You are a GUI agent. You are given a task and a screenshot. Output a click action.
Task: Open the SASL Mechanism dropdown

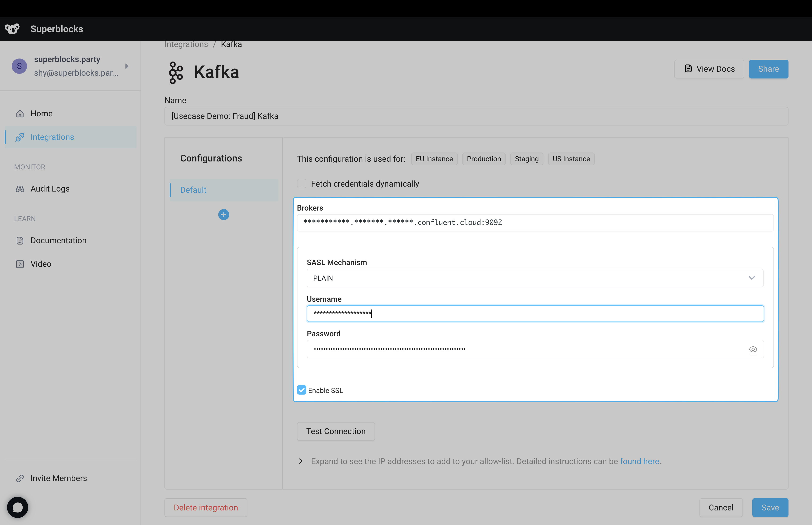pyautogui.click(x=535, y=278)
